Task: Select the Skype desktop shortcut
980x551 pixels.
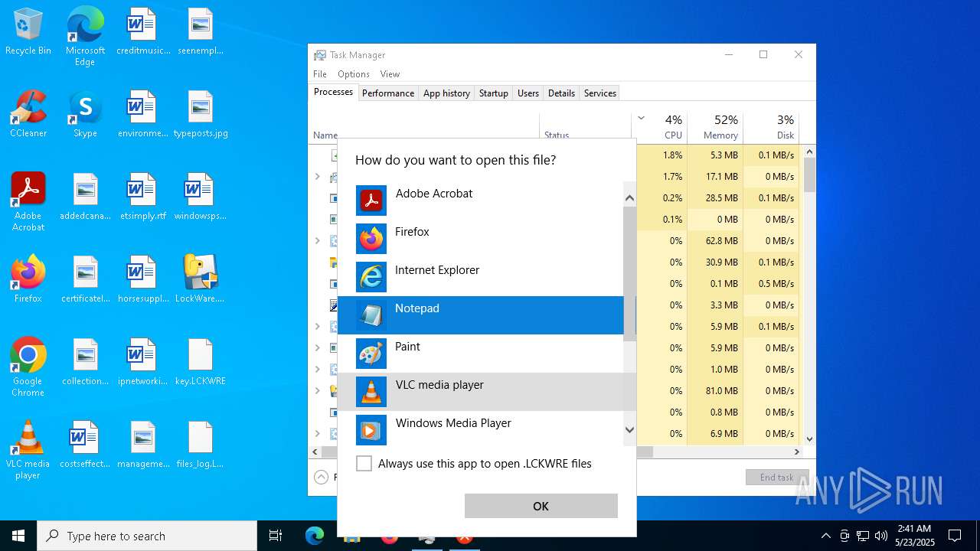Action: 85,114
